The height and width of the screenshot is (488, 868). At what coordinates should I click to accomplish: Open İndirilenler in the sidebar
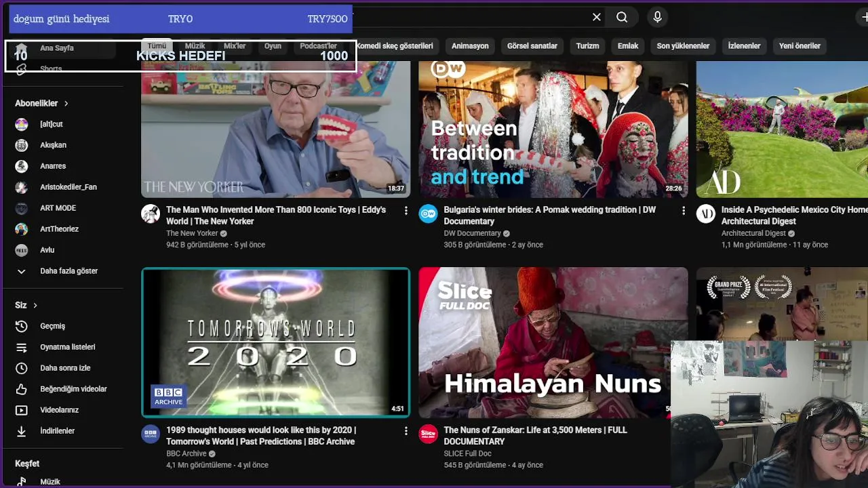(56, 431)
